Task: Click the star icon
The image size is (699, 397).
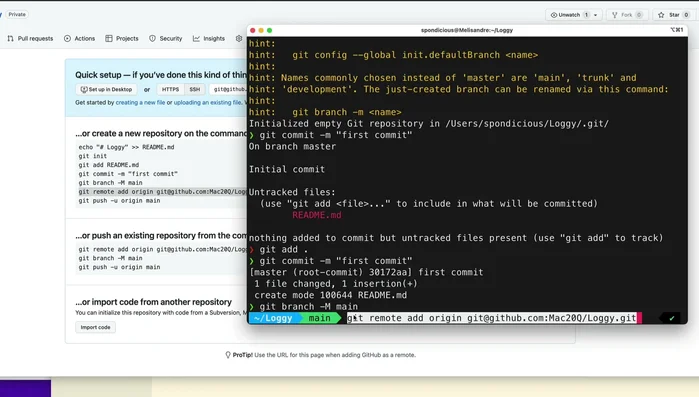Action: pyautogui.click(x=661, y=15)
